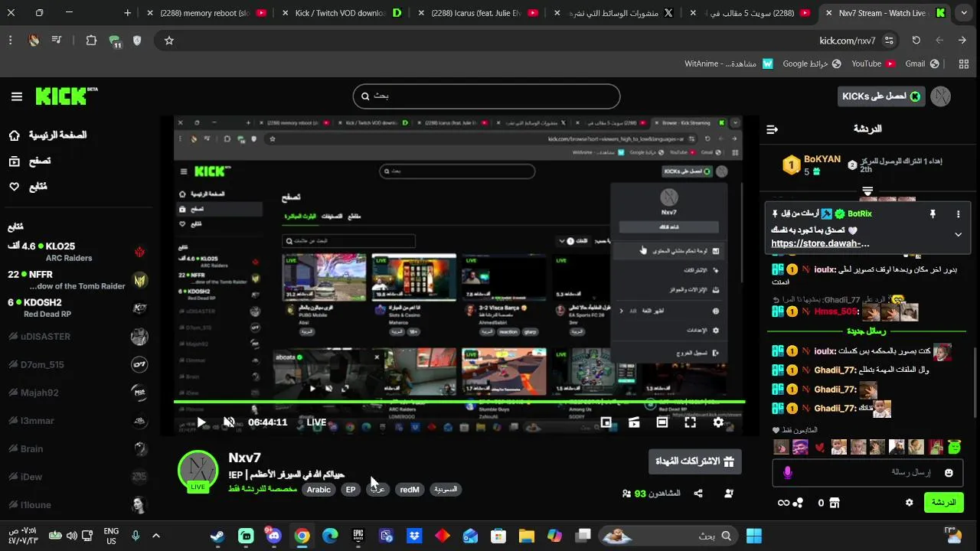Click the EP stream tag

351,490
